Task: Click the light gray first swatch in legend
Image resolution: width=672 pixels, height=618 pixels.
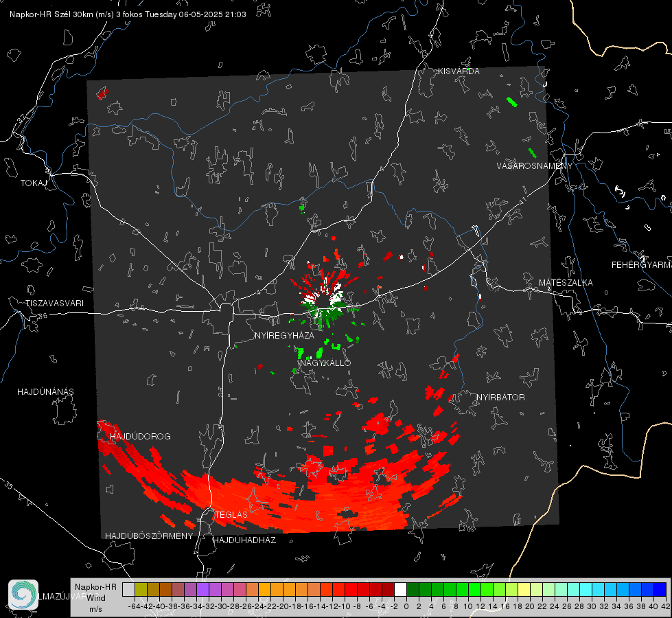Action: point(128,589)
